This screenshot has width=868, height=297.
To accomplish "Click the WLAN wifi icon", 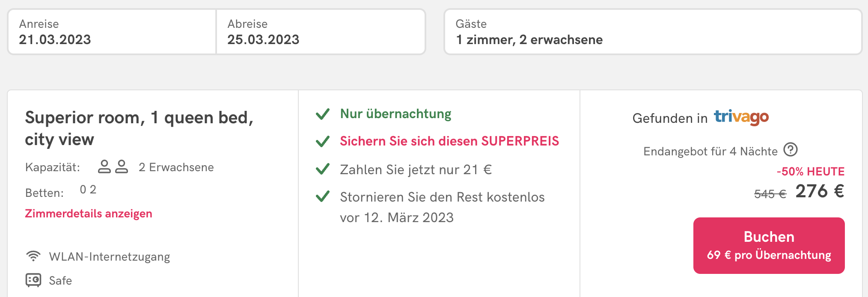I will (x=33, y=256).
